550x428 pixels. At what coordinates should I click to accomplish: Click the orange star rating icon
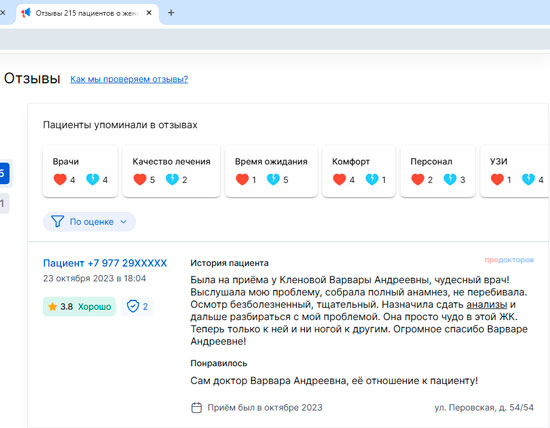53,307
